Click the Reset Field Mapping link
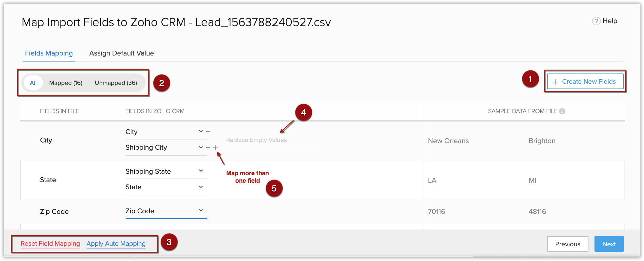644x261 pixels. point(50,244)
